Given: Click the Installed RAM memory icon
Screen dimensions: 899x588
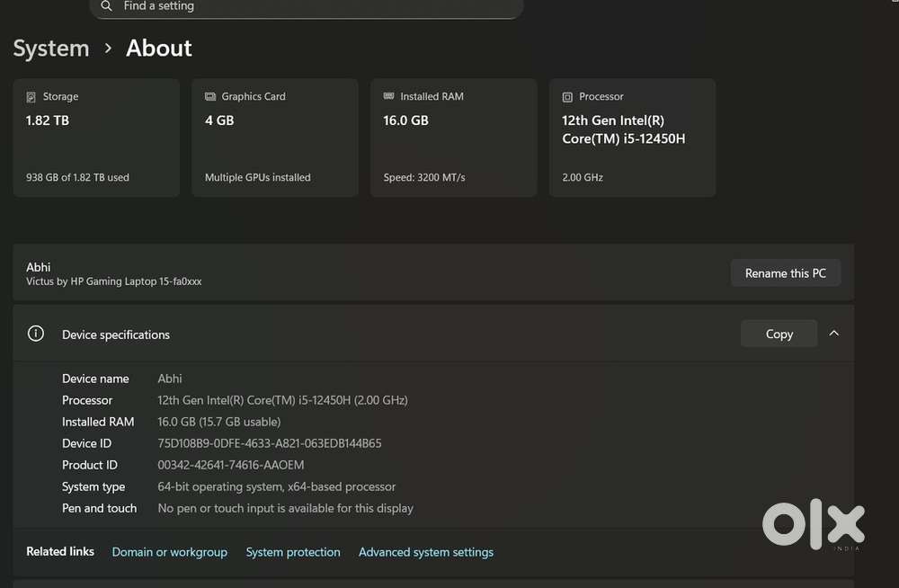Looking at the screenshot, I should pos(389,96).
